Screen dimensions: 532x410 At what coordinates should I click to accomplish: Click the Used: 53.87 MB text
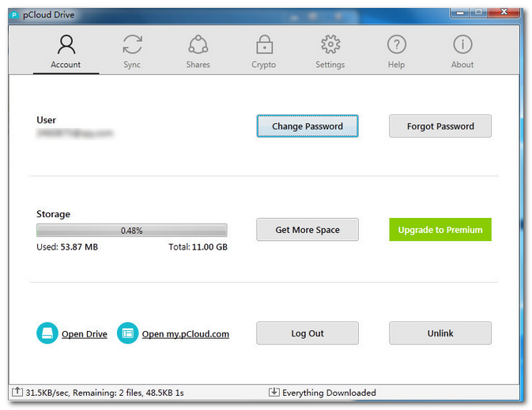67,247
